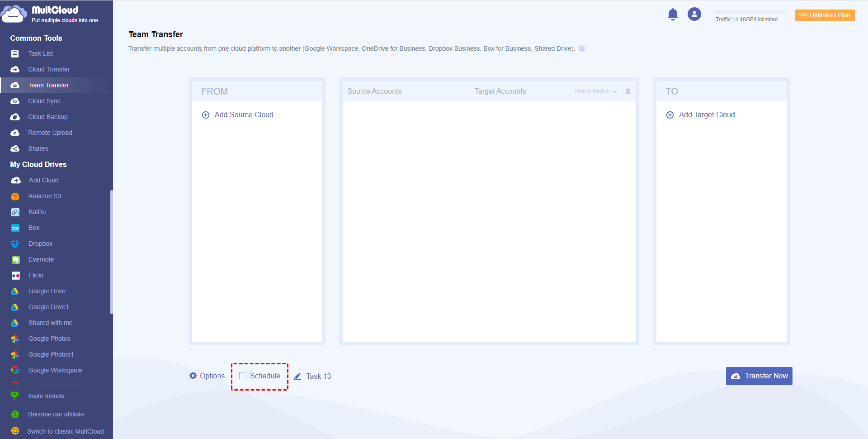Screen dimensions: 868x439
Task: Click the Source Accounts column header
Action: pos(374,91)
